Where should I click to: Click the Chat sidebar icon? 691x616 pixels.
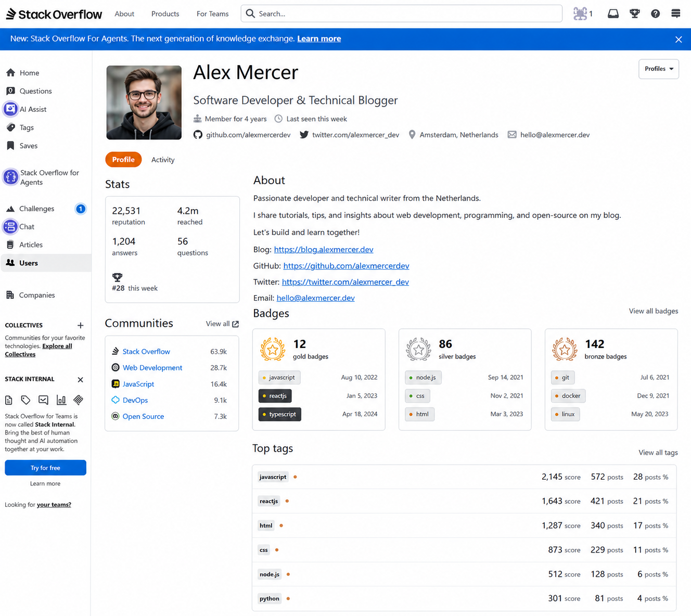(x=10, y=227)
